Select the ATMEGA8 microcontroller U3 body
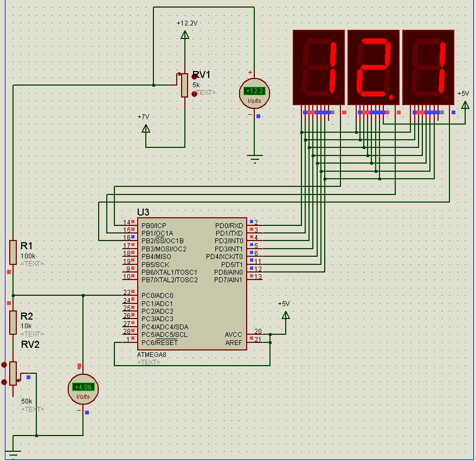 coord(192,284)
